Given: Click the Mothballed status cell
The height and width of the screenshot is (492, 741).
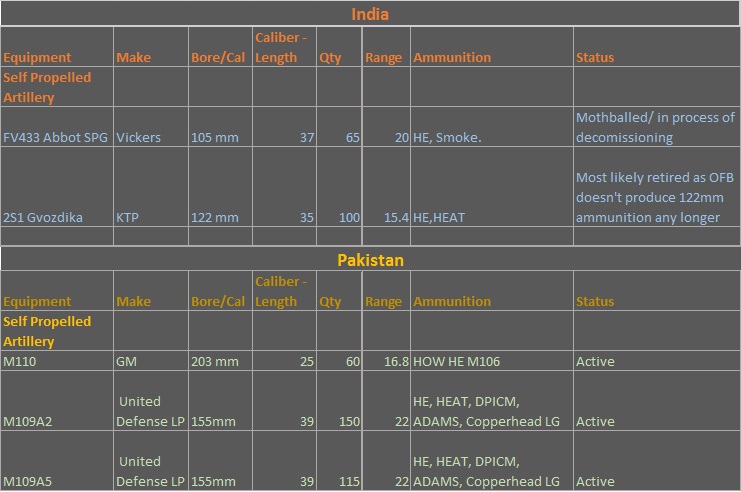Looking at the screenshot, I should coord(656,127).
